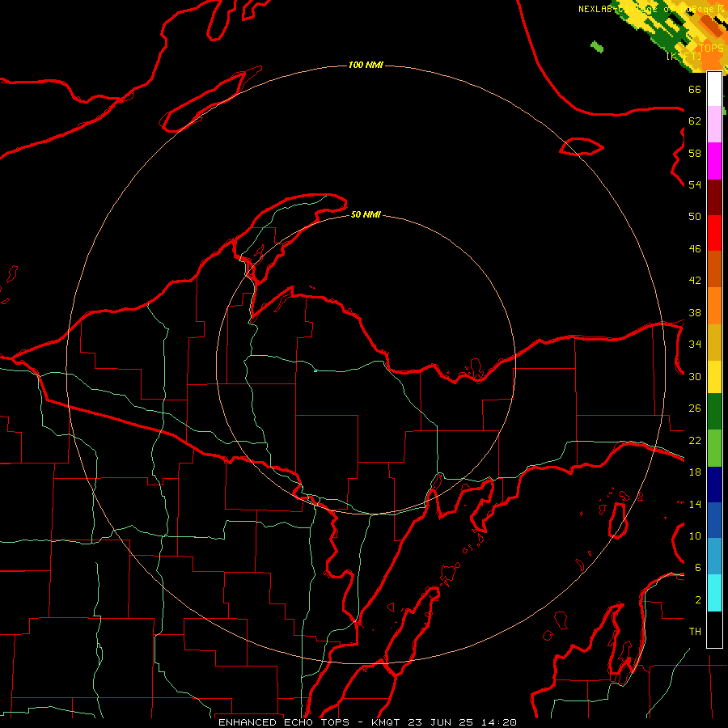Pick the magenta color scale swatch

click(x=714, y=161)
